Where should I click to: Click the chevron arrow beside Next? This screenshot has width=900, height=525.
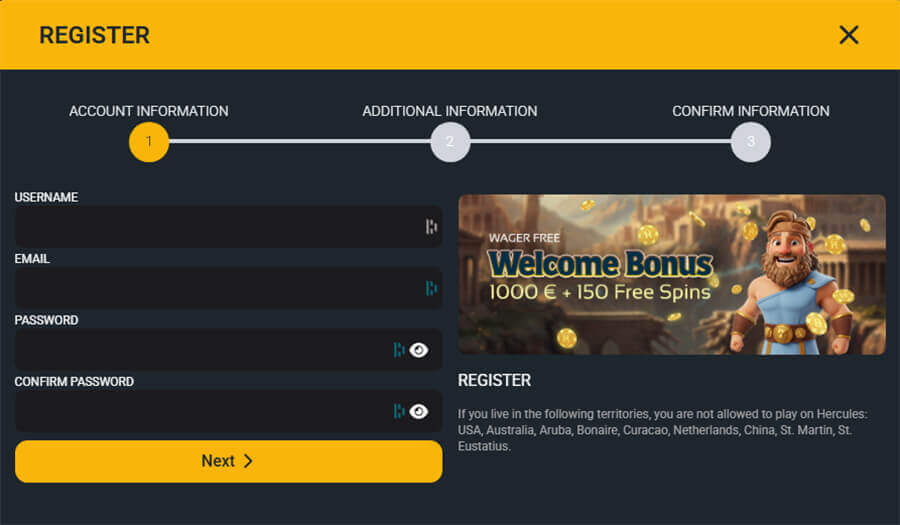point(248,461)
